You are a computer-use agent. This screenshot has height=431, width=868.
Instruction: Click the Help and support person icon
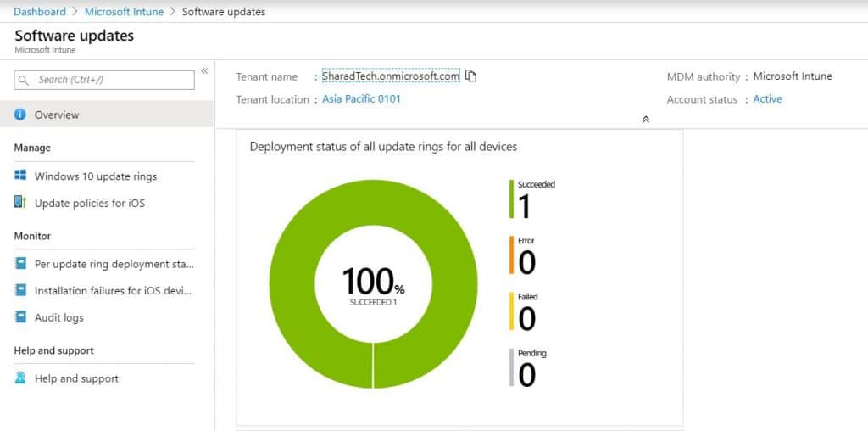pyautogui.click(x=20, y=378)
